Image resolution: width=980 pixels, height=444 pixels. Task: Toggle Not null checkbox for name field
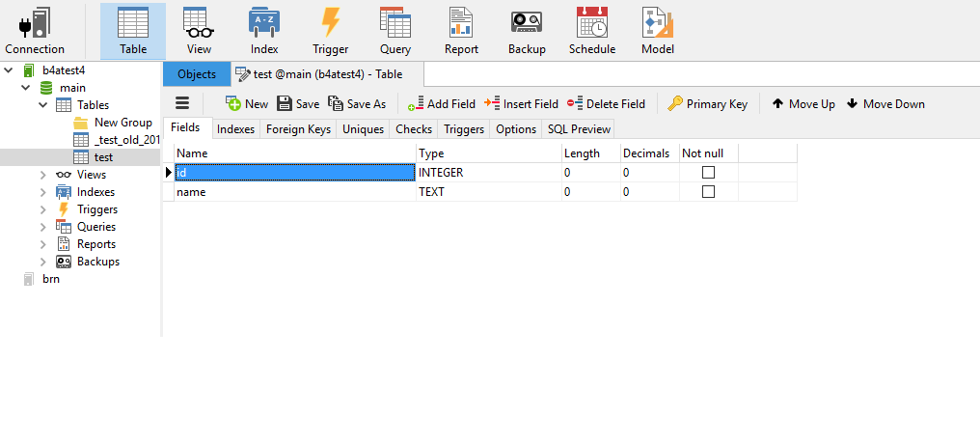(708, 192)
